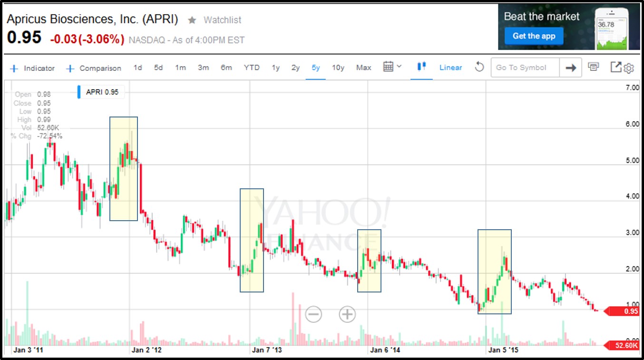The image size is (644, 360).
Task: Submit symbol search with the arrow button
Action: click(571, 68)
